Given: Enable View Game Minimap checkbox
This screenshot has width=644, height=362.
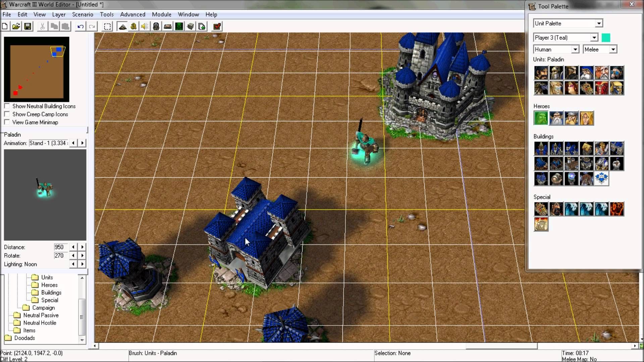Looking at the screenshot, I should pos(7,122).
